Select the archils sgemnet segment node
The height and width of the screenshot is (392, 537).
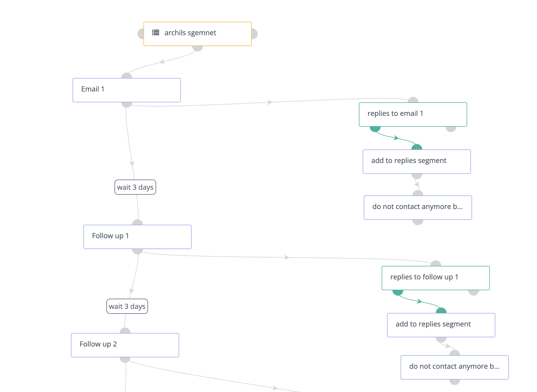pos(198,34)
